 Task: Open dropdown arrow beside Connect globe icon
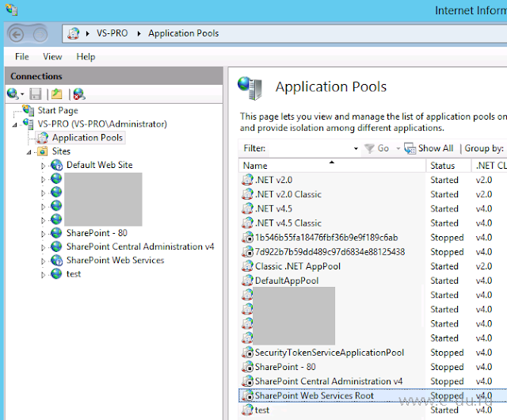[x=22, y=94]
